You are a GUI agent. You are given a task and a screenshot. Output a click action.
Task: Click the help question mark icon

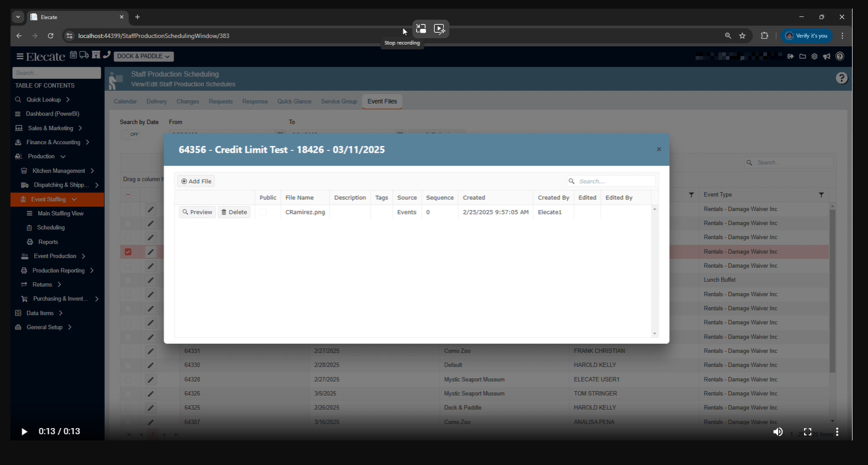click(842, 78)
